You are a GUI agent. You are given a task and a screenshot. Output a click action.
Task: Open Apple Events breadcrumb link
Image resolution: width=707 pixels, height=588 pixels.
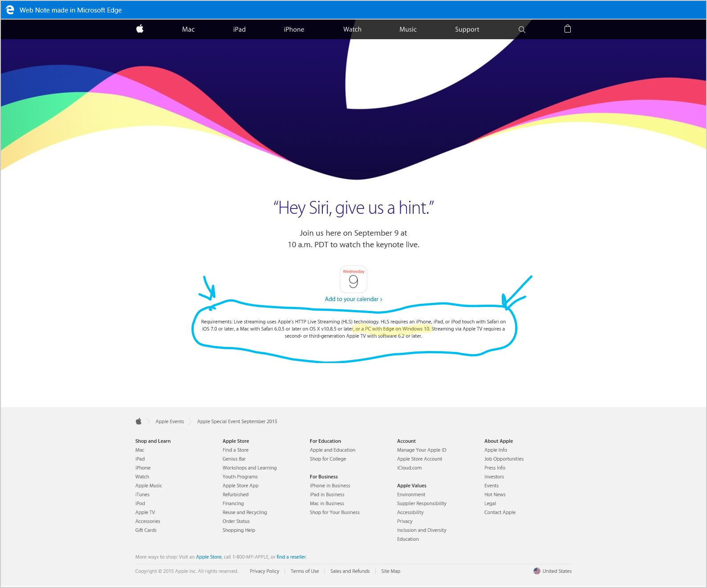pos(170,421)
